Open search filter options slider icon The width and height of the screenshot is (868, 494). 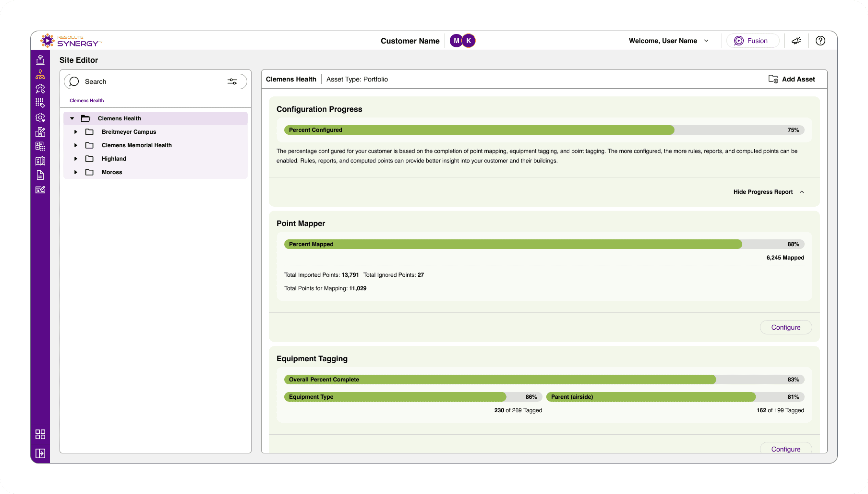point(232,81)
